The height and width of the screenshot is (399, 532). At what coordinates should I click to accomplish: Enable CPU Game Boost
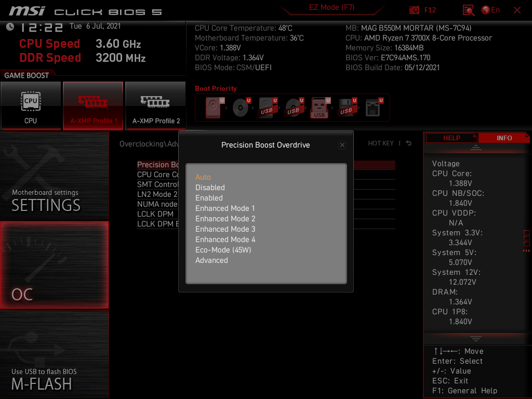[31, 106]
